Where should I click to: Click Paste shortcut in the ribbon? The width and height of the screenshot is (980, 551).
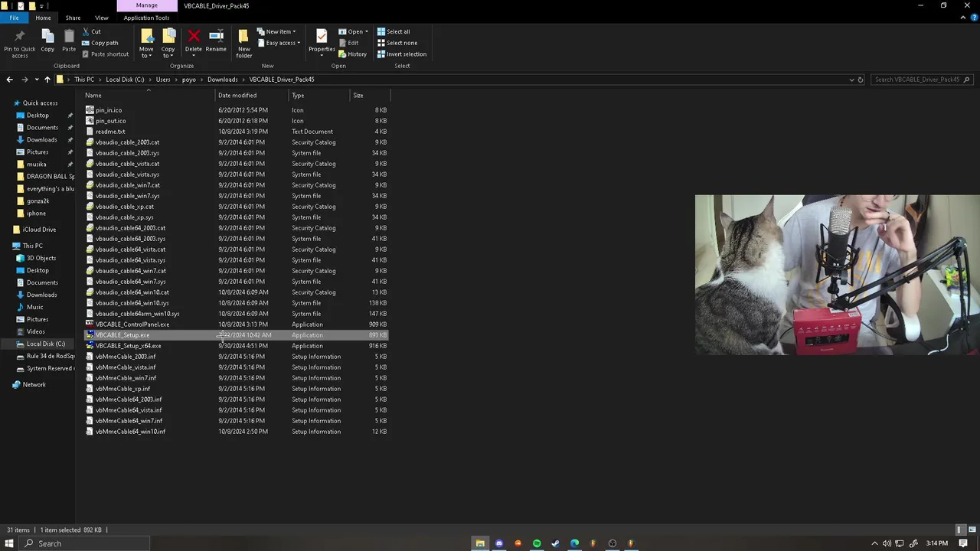[x=105, y=54]
